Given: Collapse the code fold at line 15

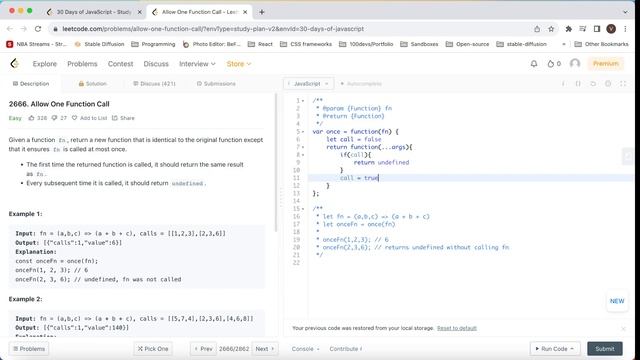Looking at the screenshot, I should [x=303, y=209].
